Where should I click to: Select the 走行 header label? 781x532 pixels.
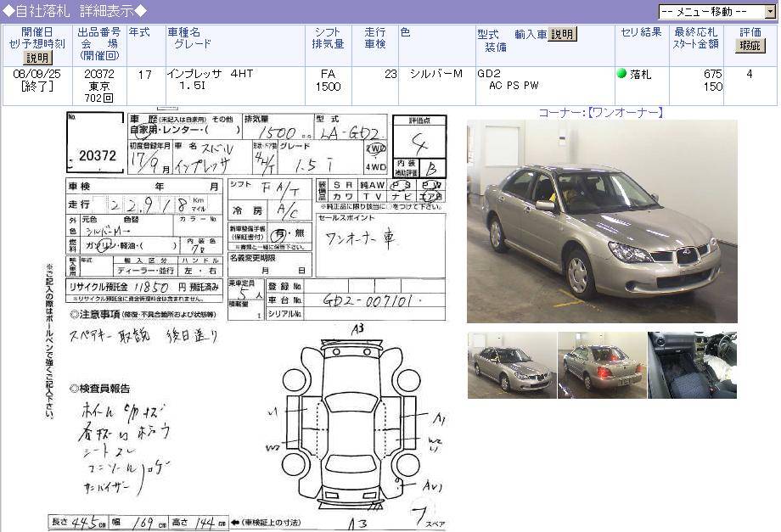tap(374, 32)
